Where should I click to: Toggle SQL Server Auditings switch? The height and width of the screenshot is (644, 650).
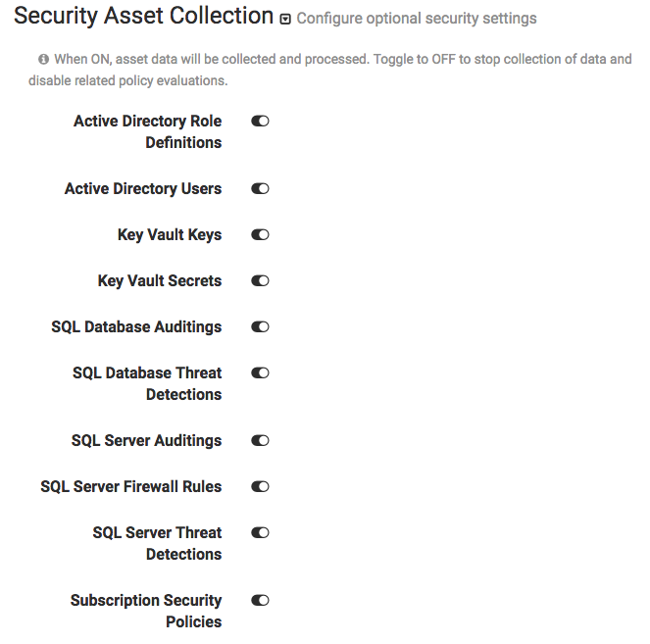click(x=260, y=441)
